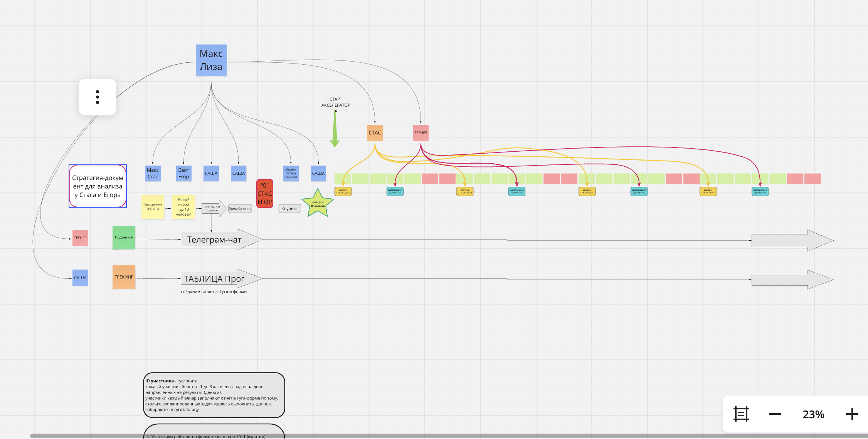Click the first yellow КОНТЕНТ timeline marker
The image size is (868, 439).
(343, 191)
